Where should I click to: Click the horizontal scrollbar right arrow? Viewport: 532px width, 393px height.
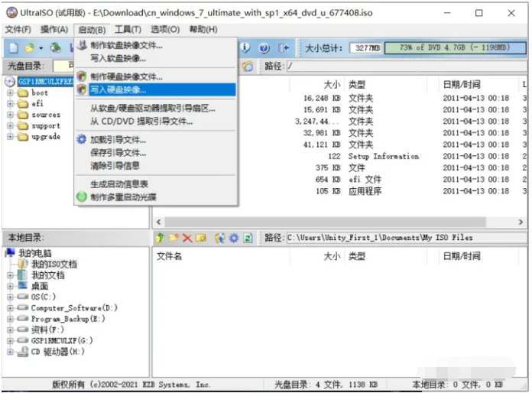coord(521,222)
